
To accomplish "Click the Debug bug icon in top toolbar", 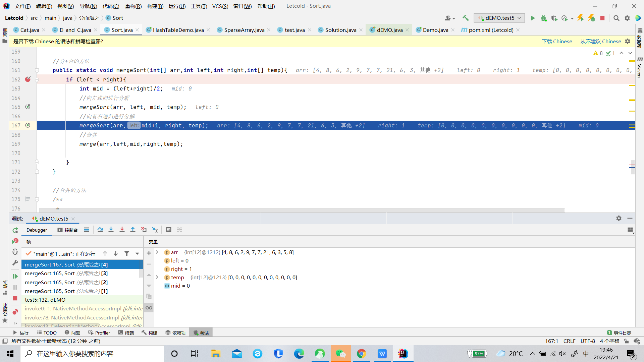I will [543, 18].
